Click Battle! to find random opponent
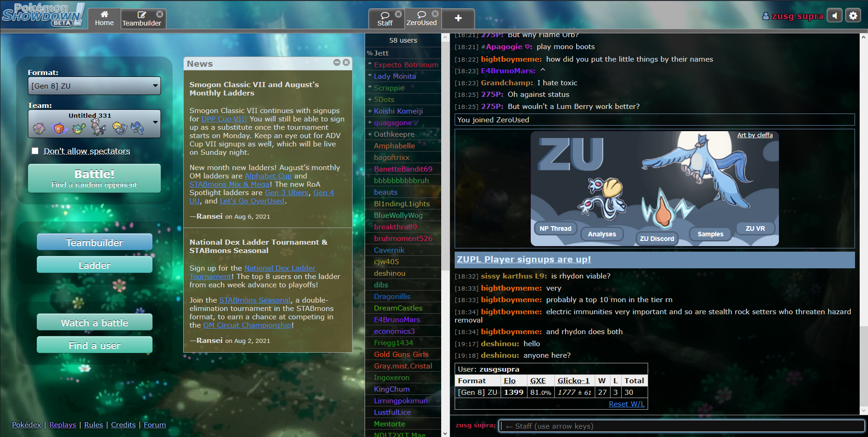 pyautogui.click(x=94, y=178)
